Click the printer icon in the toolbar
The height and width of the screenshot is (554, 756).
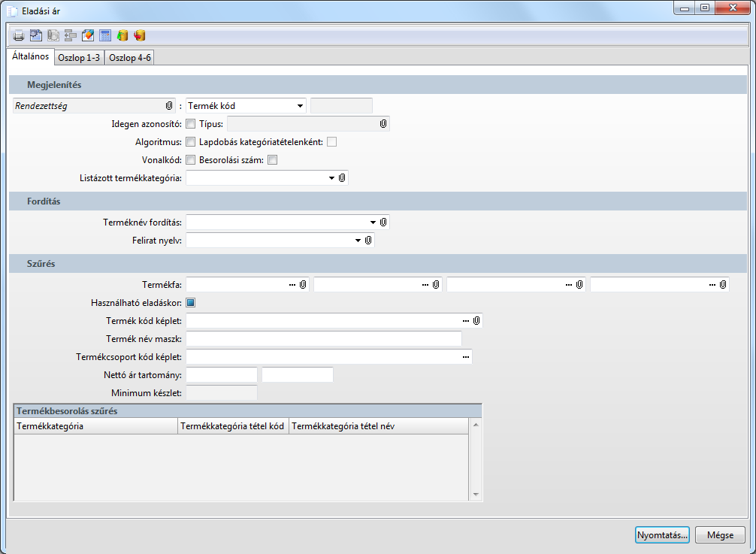[x=18, y=35]
